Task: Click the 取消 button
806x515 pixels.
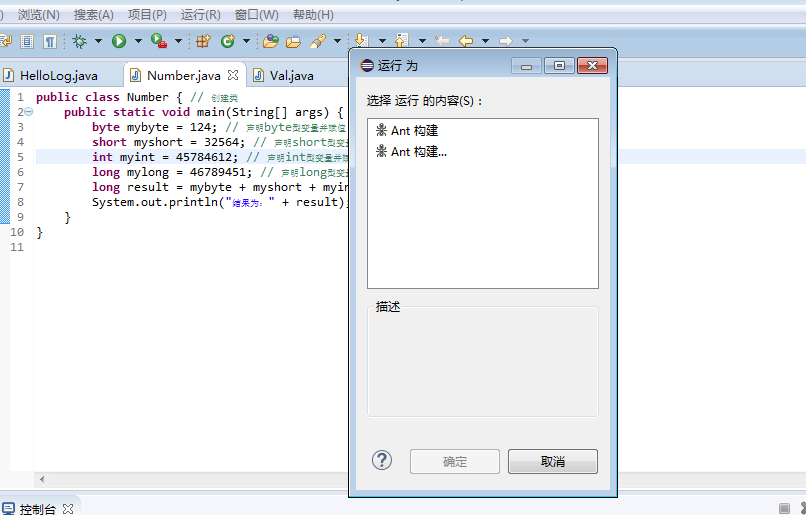Action: coord(553,461)
